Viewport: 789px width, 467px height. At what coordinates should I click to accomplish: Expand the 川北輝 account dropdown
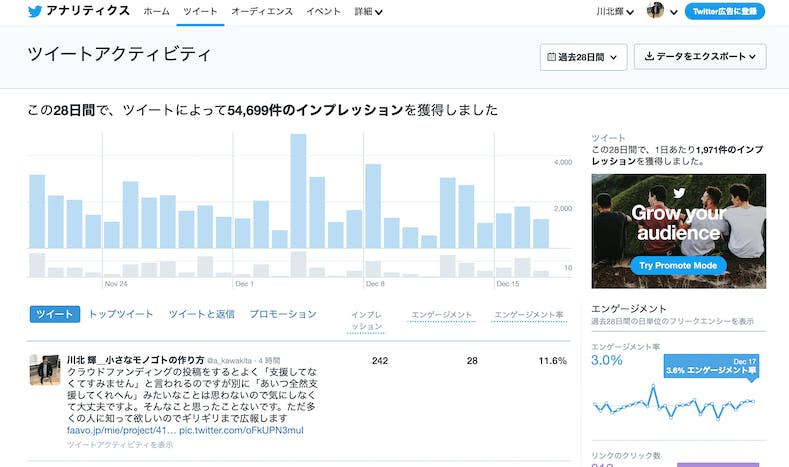point(615,11)
